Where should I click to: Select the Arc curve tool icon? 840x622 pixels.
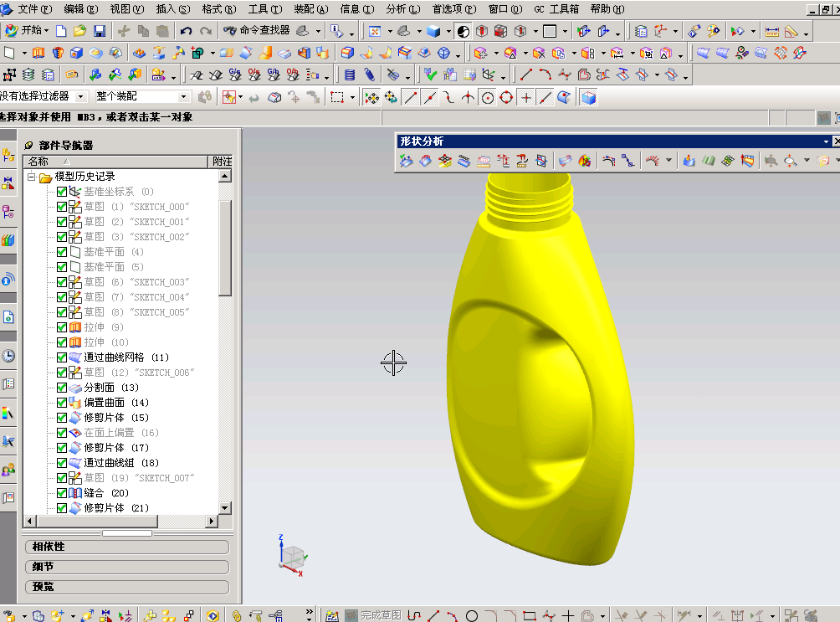tap(545, 75)
